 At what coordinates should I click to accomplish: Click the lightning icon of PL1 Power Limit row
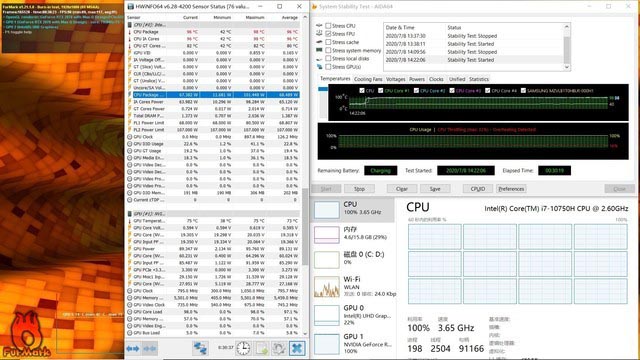pos(130,123)
